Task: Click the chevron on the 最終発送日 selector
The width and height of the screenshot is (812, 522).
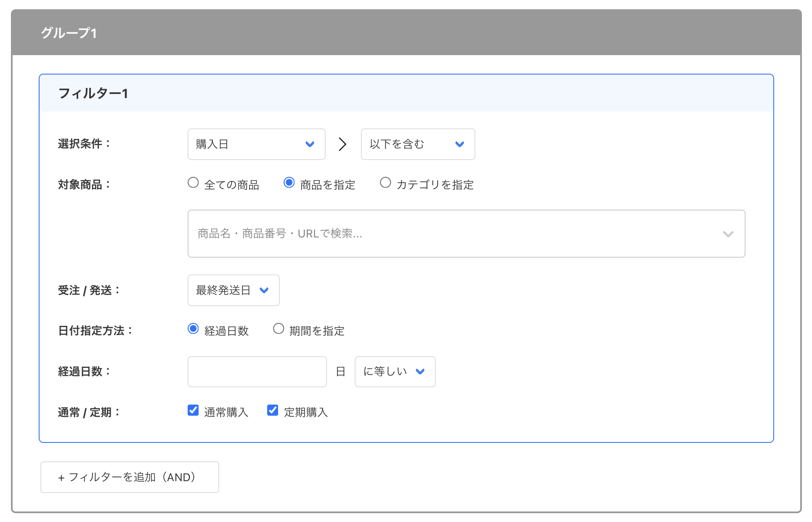Action: (x=264, y=290)
